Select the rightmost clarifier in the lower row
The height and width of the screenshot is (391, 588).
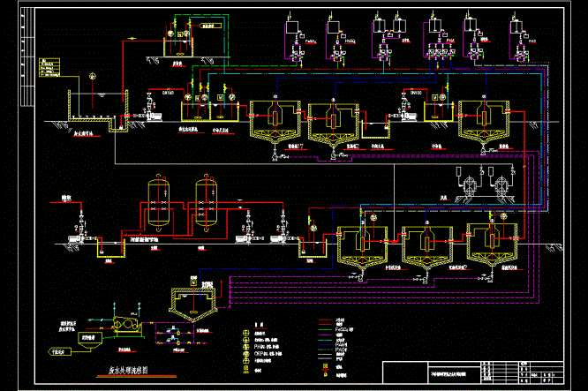click(492, 246)
